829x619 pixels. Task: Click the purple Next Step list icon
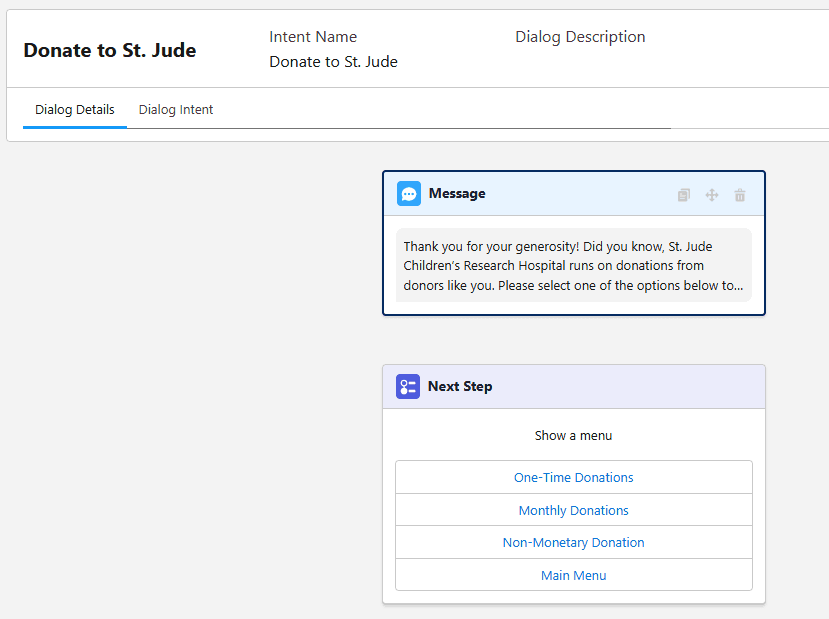click(408, 386)
